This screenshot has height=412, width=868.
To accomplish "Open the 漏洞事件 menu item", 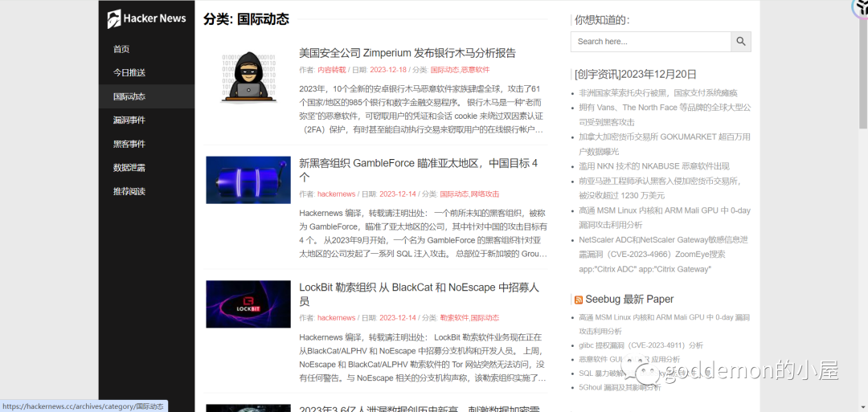I will (129, 120).
